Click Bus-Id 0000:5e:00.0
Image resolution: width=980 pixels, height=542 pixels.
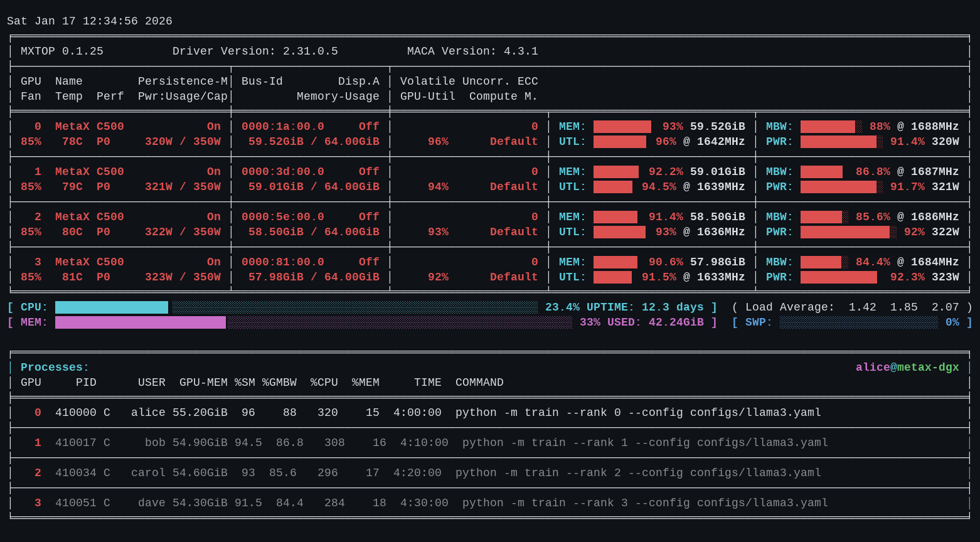pos(283,217)
